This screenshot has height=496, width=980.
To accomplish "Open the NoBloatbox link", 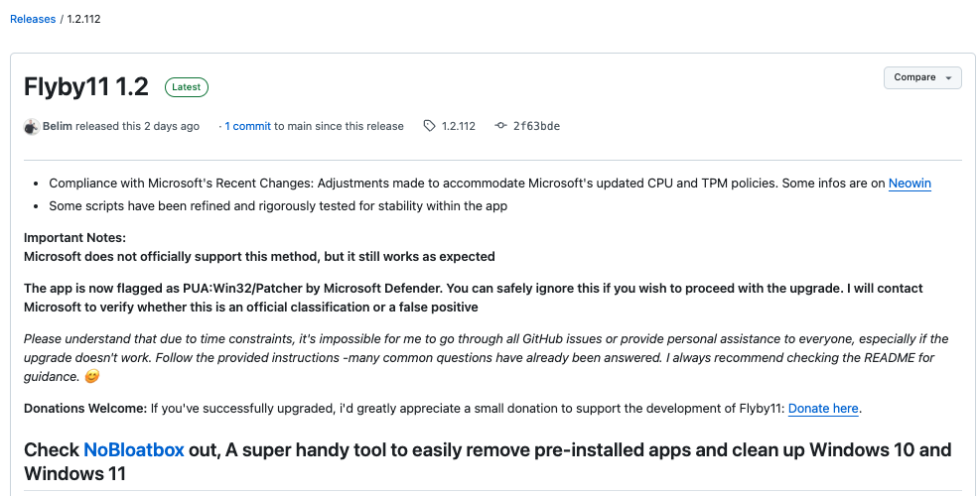I will (x=134, y=449).
